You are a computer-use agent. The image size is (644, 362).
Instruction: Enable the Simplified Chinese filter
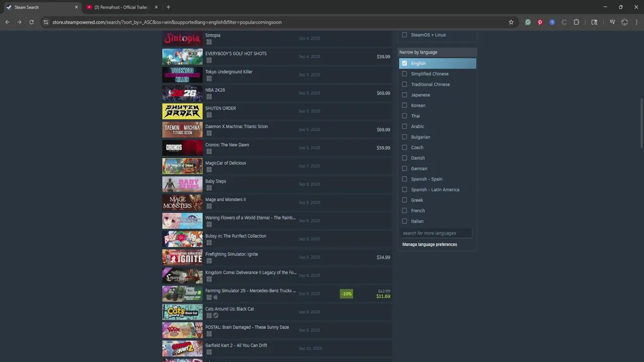pos(405,74)
